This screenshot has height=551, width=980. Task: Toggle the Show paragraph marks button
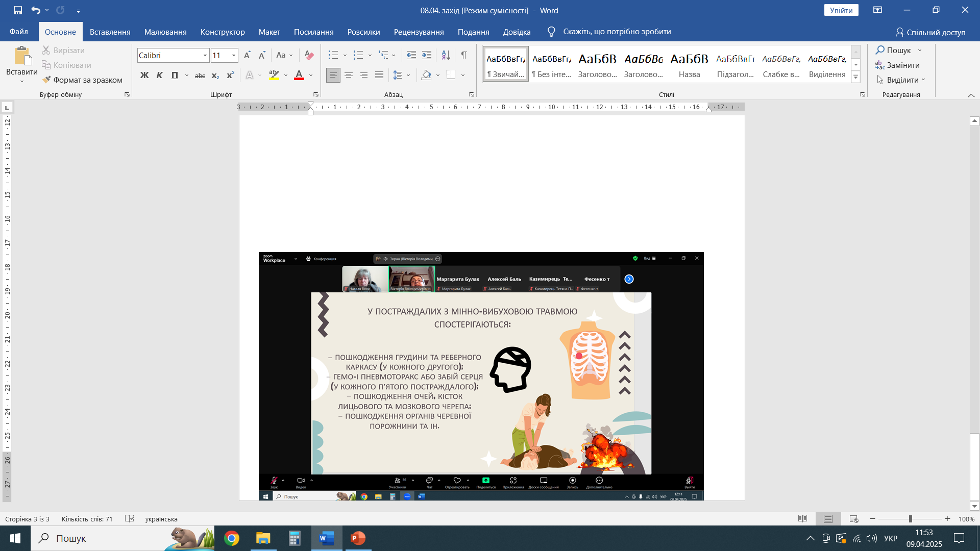pos(463,55)
